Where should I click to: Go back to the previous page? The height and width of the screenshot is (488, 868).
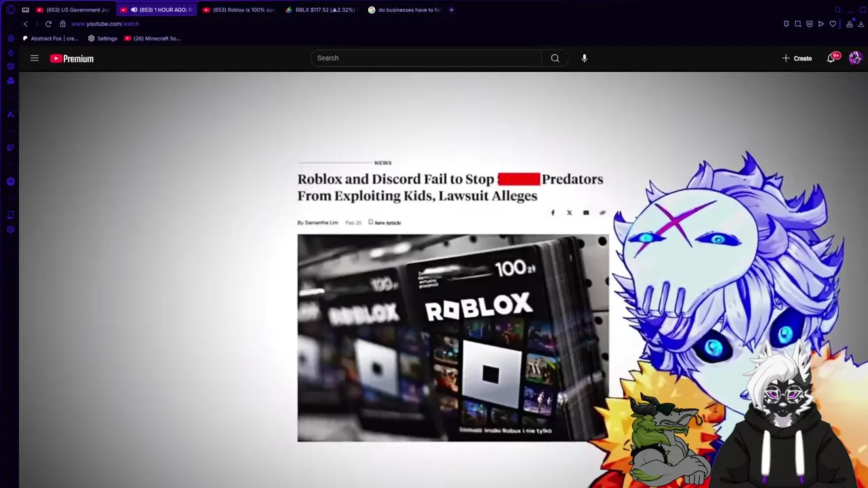(26, 24)
